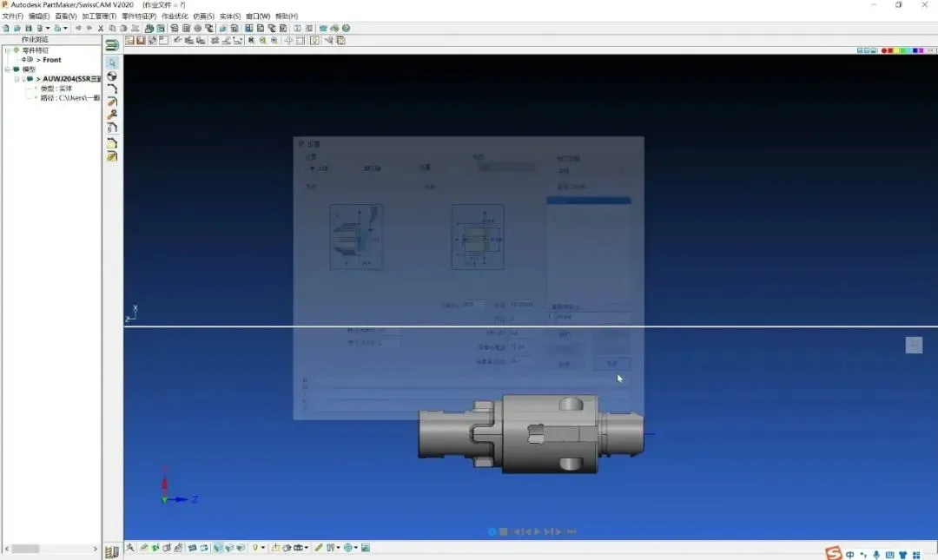Open the globe icon dropdown arrow
The height and width of the screenshot is (560, 938).
tap(356, 548)
